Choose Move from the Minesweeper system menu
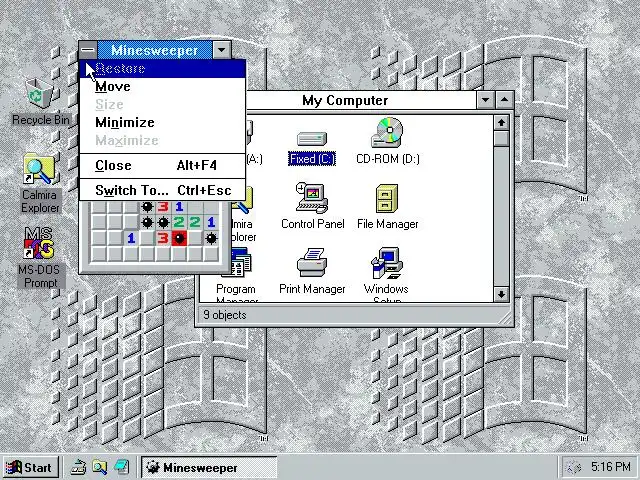The image size is (640, 480). click(x=162, y=87)
